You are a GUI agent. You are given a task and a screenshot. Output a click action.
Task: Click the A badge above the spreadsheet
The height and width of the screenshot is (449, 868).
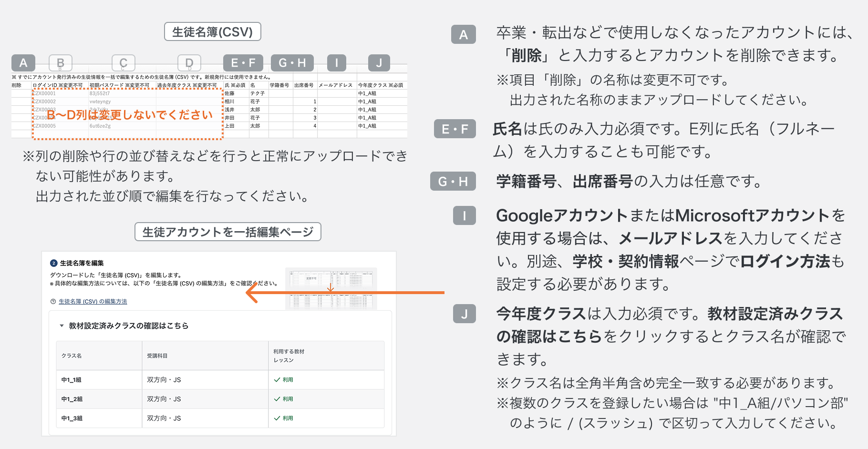[23, 63]
